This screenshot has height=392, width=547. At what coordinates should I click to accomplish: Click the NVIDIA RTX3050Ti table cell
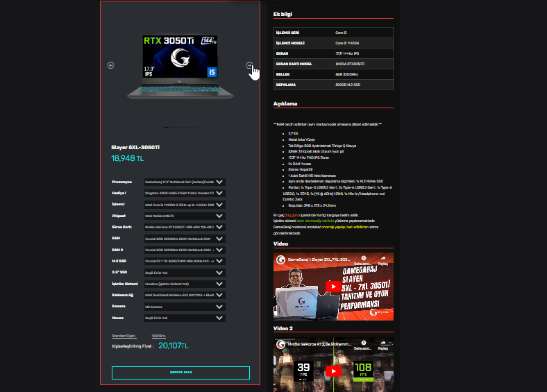[350, 64]
